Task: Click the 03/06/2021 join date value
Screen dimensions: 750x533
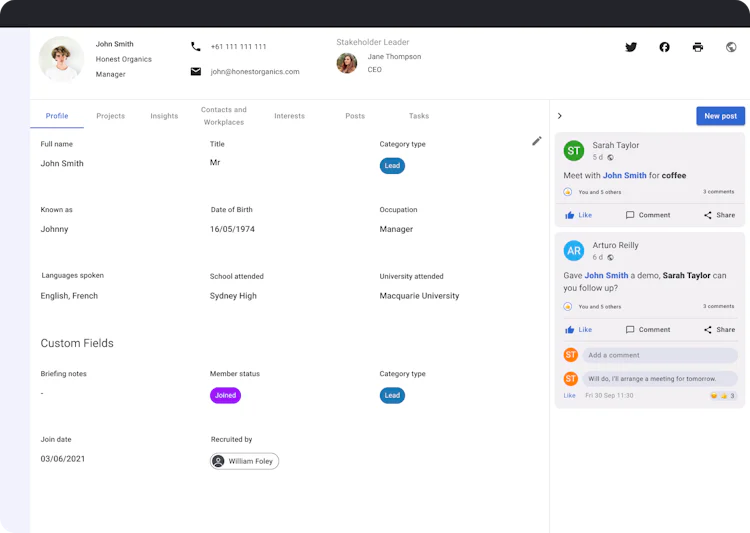Action: point(63,459)
